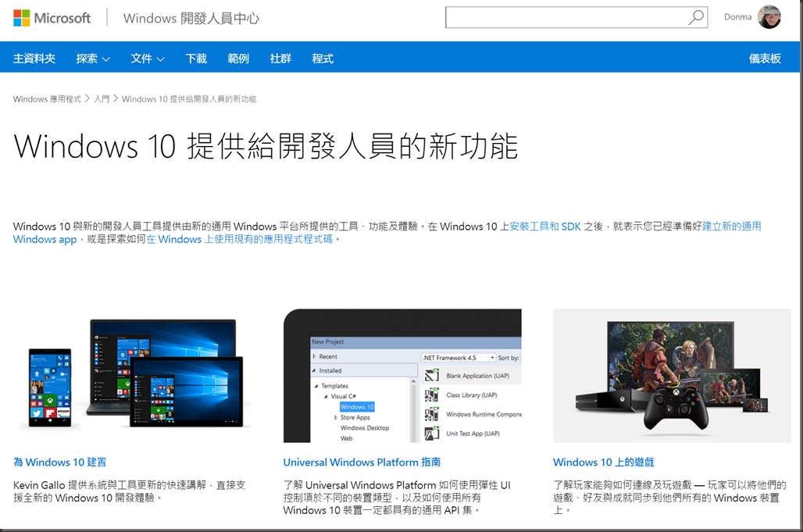Screen dimensions: 803x532
Task: Click the Windows 應用程式 breadcrumb
Action: [47, 98]
